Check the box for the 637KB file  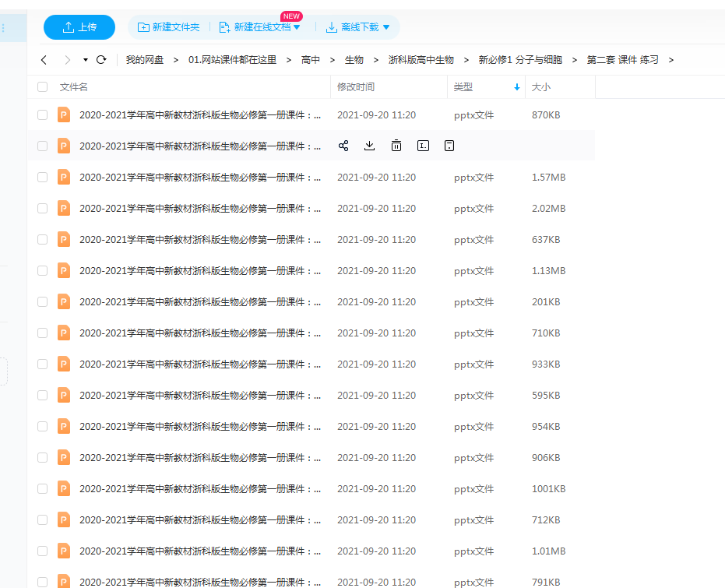coord(43,239)
